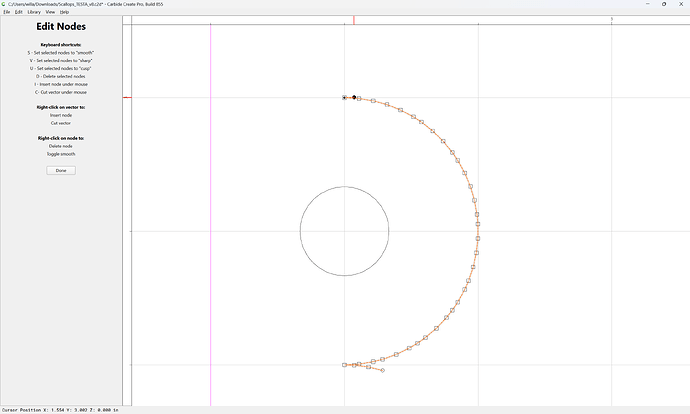Click the 'Toggle smooth' hint text
The image size is (690, 414).
click(61, 154)
